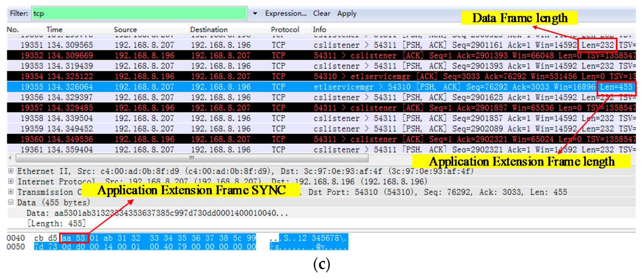The width and height of the screenshot is (644, 278).
Task: Apply the display filter
Action: (347, 13)
